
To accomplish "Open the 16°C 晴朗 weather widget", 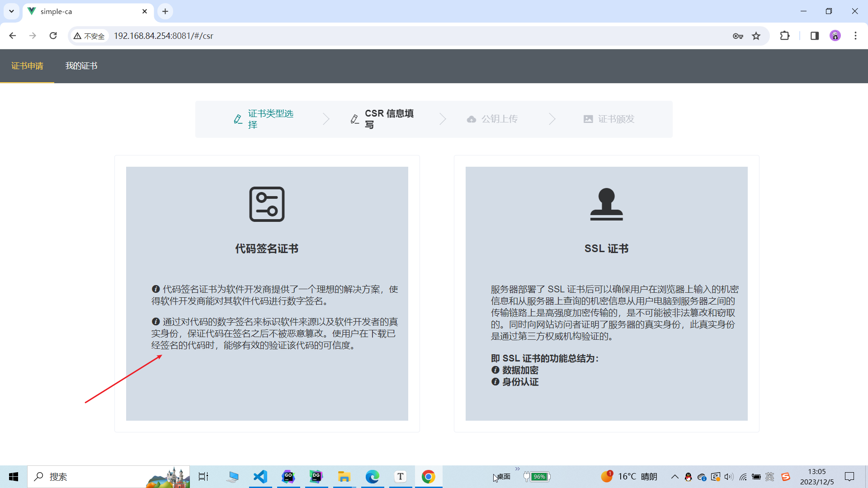I will coord(629,477).
